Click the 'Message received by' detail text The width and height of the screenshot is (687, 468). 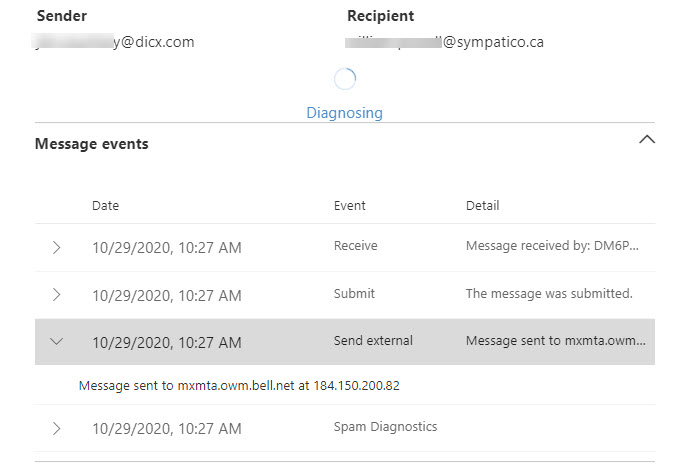tap(551, 246)
